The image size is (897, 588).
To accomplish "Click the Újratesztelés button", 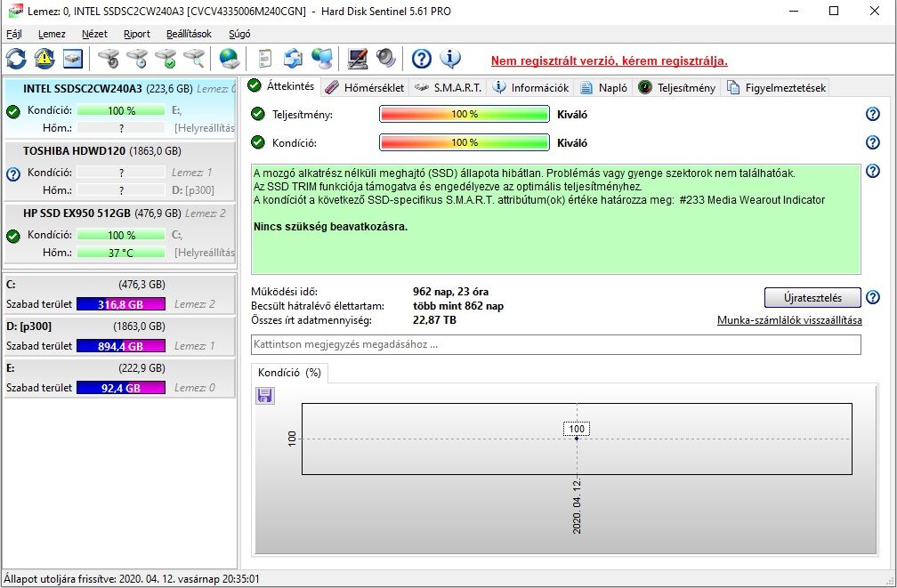I will point(812,297).
